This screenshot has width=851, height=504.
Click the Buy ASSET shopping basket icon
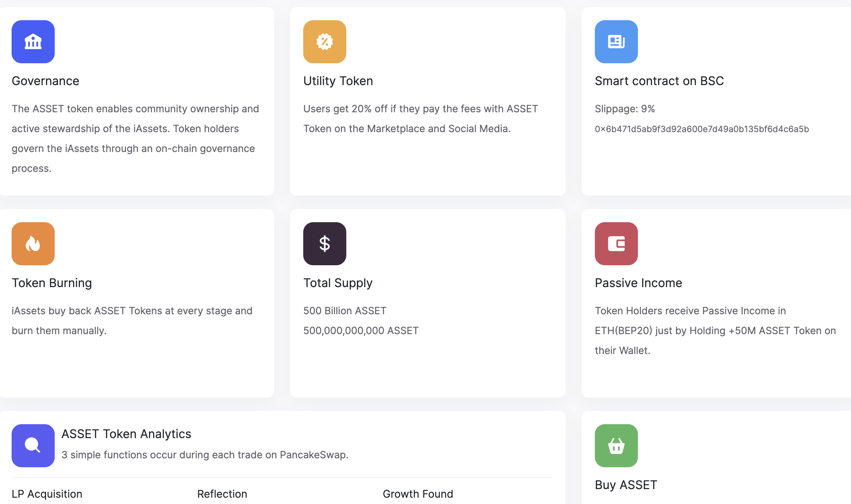coord(616,446)
